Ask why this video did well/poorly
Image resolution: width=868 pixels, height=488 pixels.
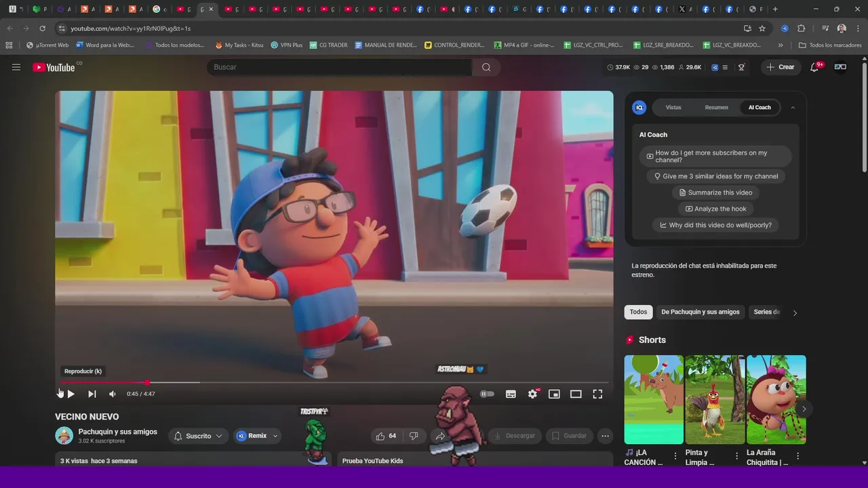tap(715, 225)
